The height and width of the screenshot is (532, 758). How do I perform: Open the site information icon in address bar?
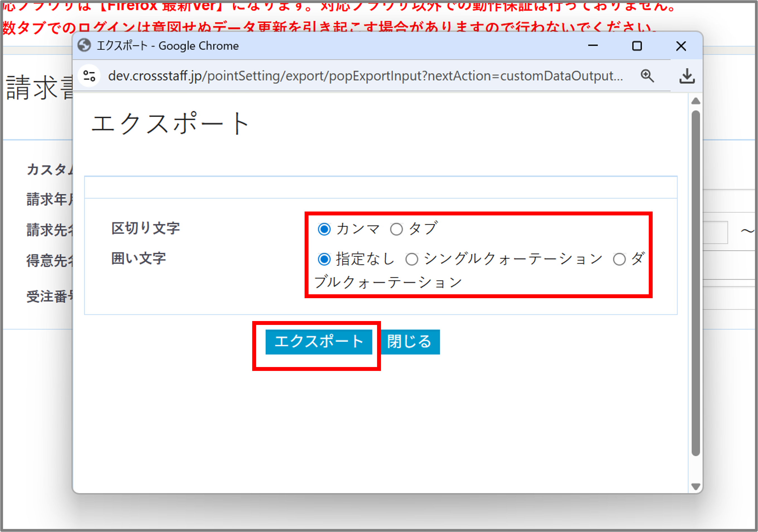point(89,76)
